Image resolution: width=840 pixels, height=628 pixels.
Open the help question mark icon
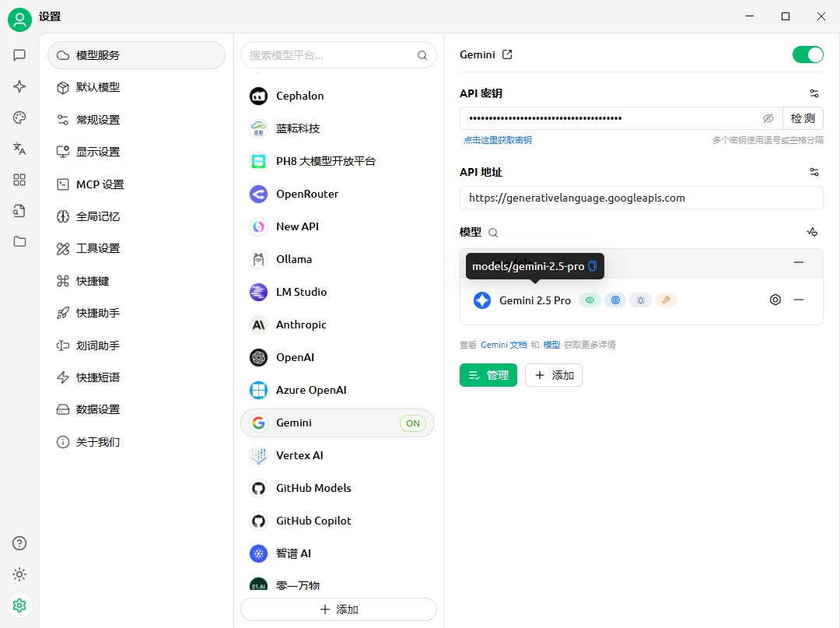[x=19, y=543]
